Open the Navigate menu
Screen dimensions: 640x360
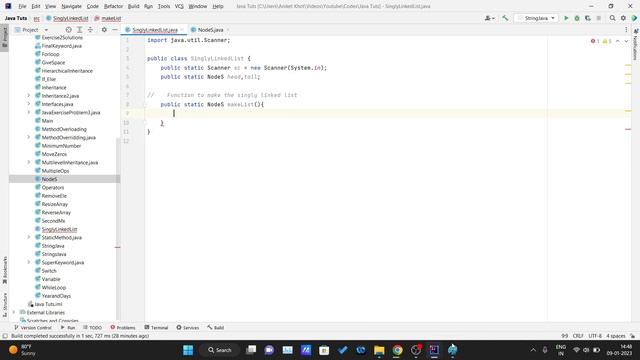coord(71,6)
